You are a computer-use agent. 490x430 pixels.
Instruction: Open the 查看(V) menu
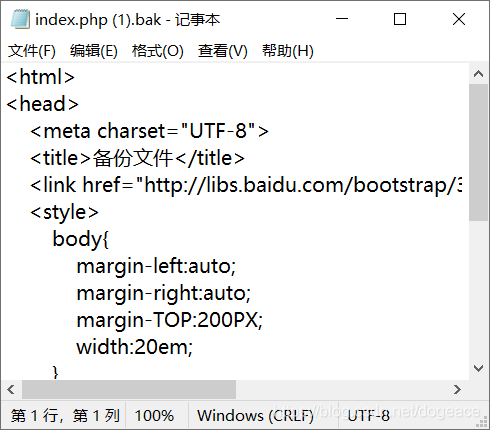point(222,51)
